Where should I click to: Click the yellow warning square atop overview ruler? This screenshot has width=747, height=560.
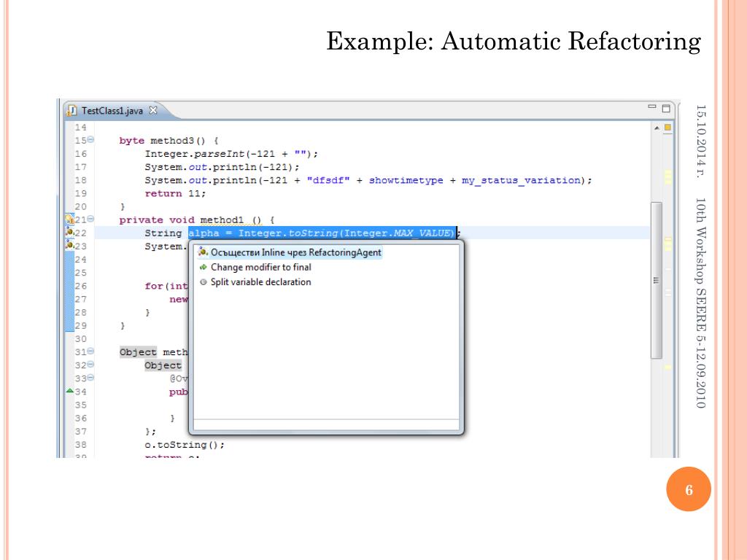point(668,128)
